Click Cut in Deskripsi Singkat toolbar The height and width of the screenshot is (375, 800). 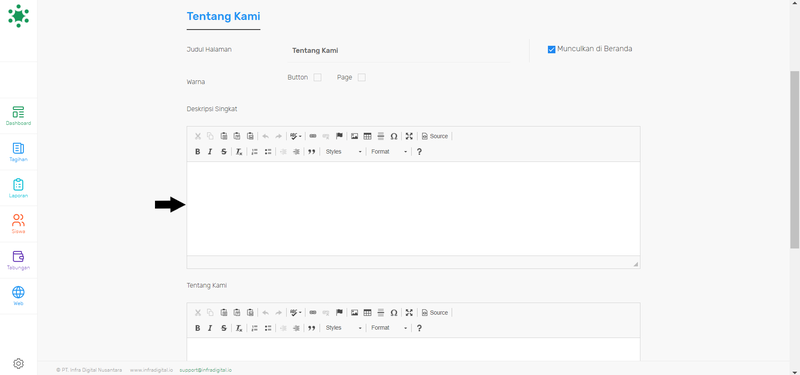(x=198, y=136)
